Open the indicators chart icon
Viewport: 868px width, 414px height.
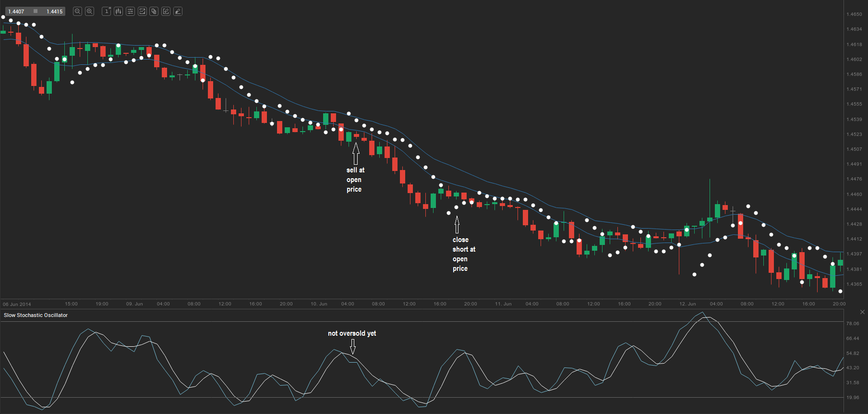(x=142, y=12)
